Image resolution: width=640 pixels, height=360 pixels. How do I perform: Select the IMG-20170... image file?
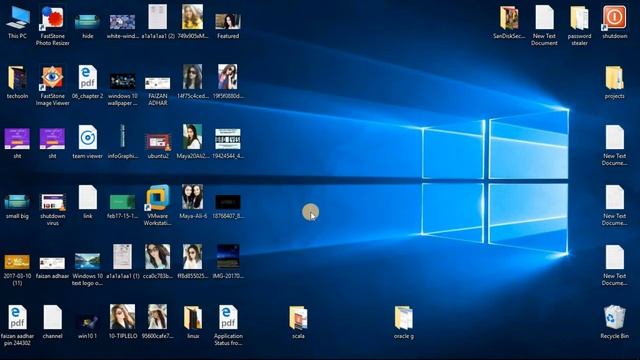click(228, 257)
